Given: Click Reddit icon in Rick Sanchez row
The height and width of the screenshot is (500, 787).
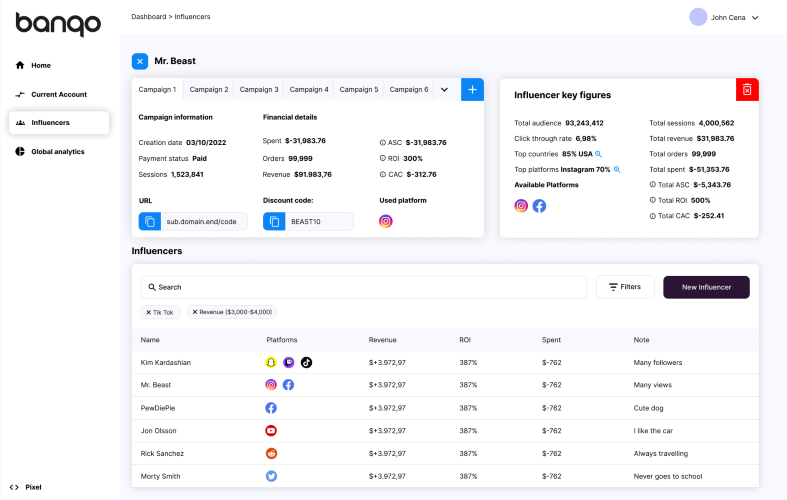Looking at the screenshot, I should coord(271,453).
